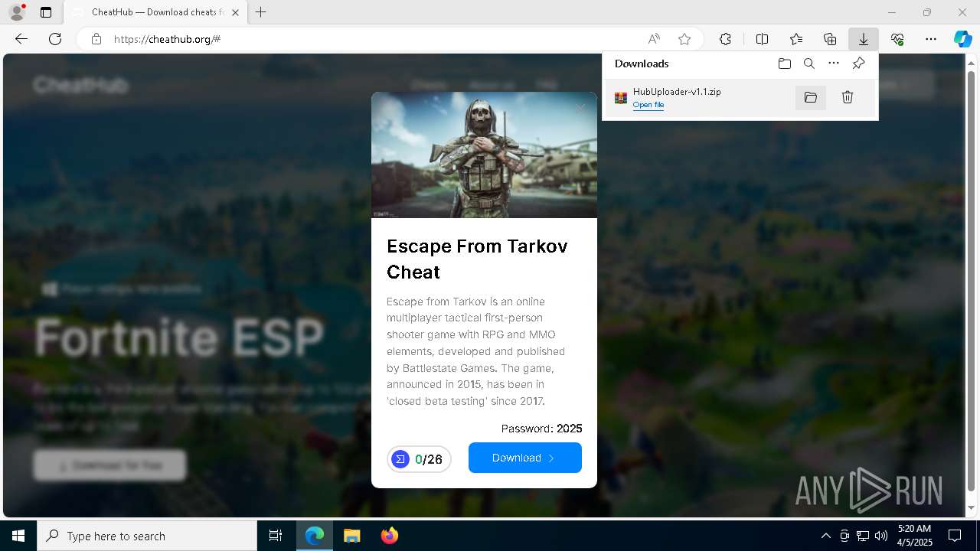Delete the HubUploader-v1.1.zip download entry
The image size is (980, 551).
tap(848, 97)
